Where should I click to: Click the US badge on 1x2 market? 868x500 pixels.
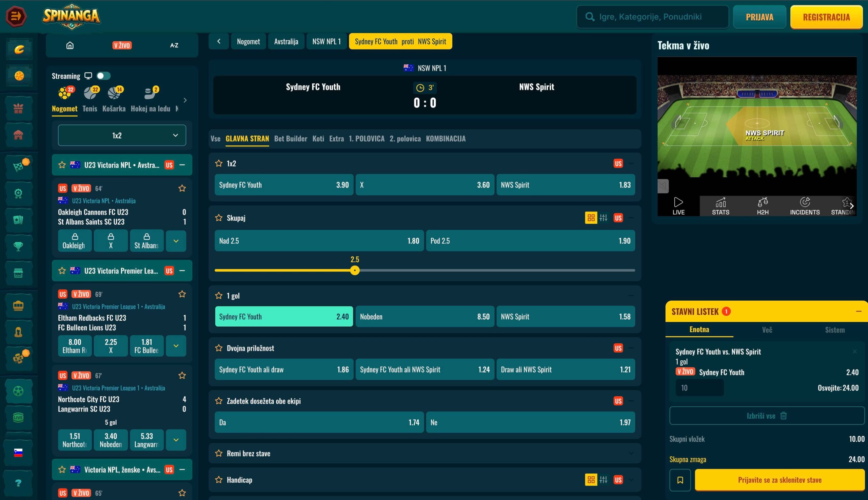pyautogui.click(x=618, y=163)
